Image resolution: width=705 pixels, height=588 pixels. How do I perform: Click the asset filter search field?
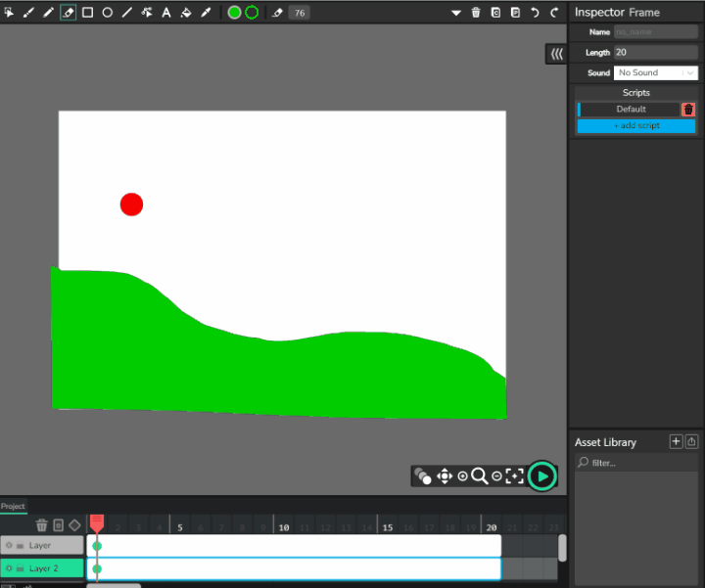[x=636, y=463]
